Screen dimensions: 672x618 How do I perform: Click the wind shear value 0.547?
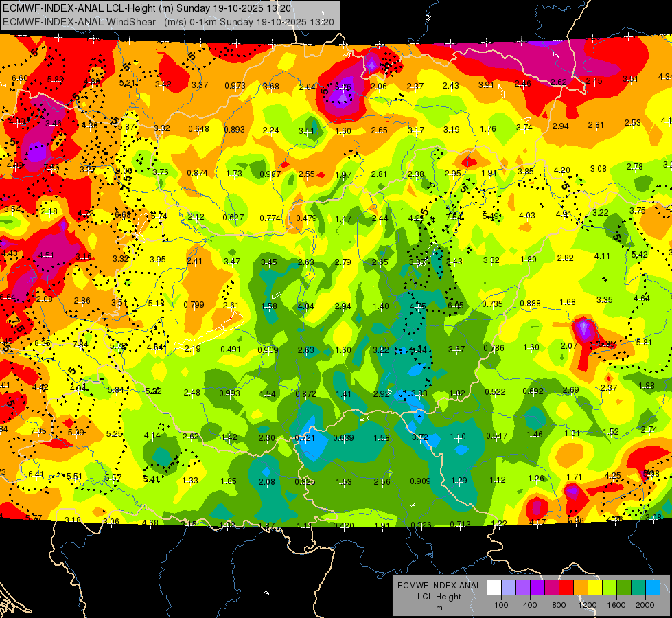click(x=497, y=436)
